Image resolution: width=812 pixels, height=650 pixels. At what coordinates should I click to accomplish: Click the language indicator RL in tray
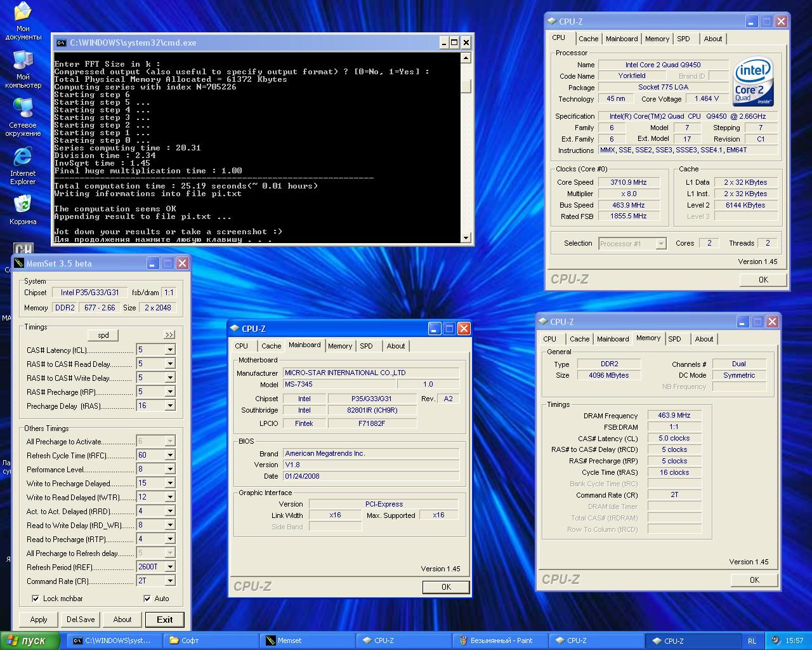(x=752, y=641)
